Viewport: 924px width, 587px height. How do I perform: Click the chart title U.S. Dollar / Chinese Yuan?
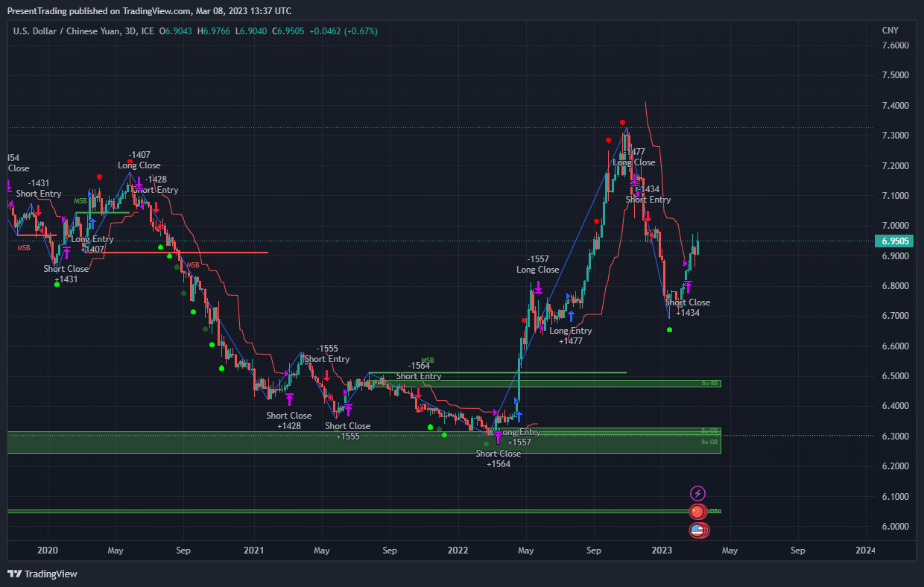[66, 31]
